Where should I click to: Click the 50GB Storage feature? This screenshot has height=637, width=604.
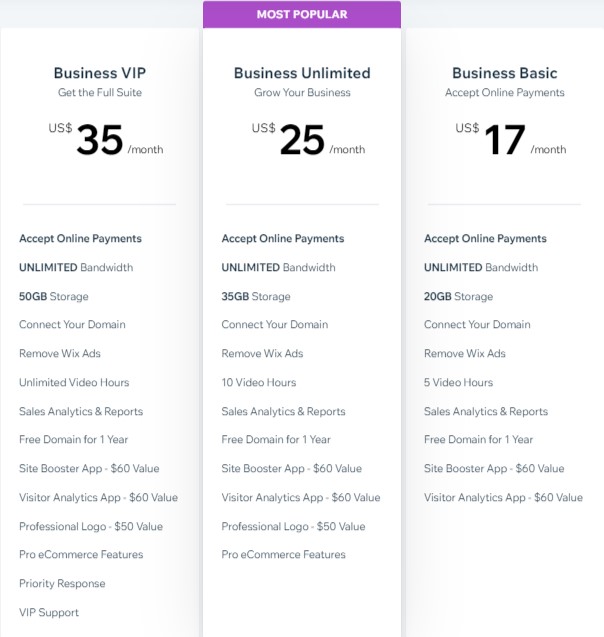tap(54, 297)
